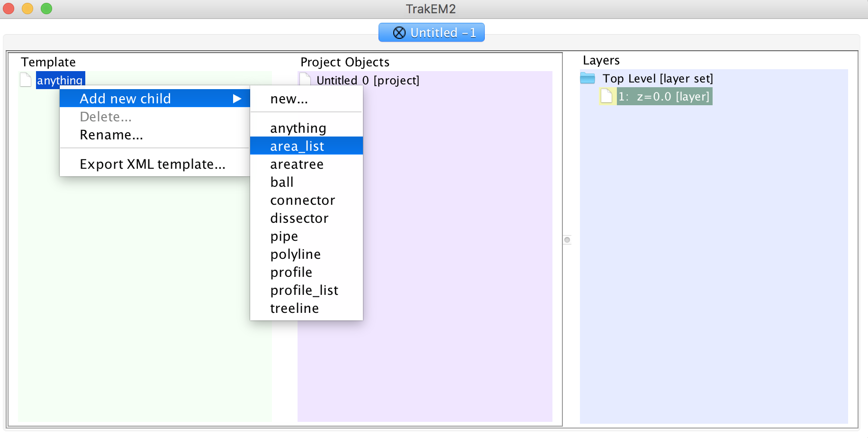Select the '1: z=0.0 [layer]' row

664,96
